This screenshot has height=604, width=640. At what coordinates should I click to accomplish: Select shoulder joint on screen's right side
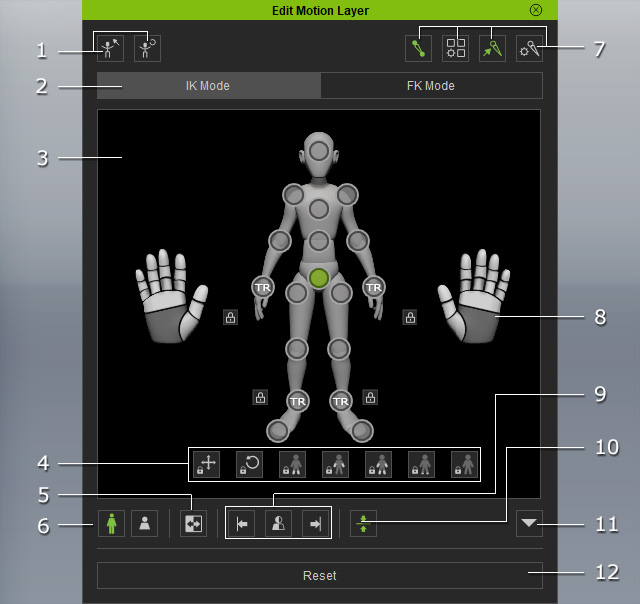click(x=347, y=195)
